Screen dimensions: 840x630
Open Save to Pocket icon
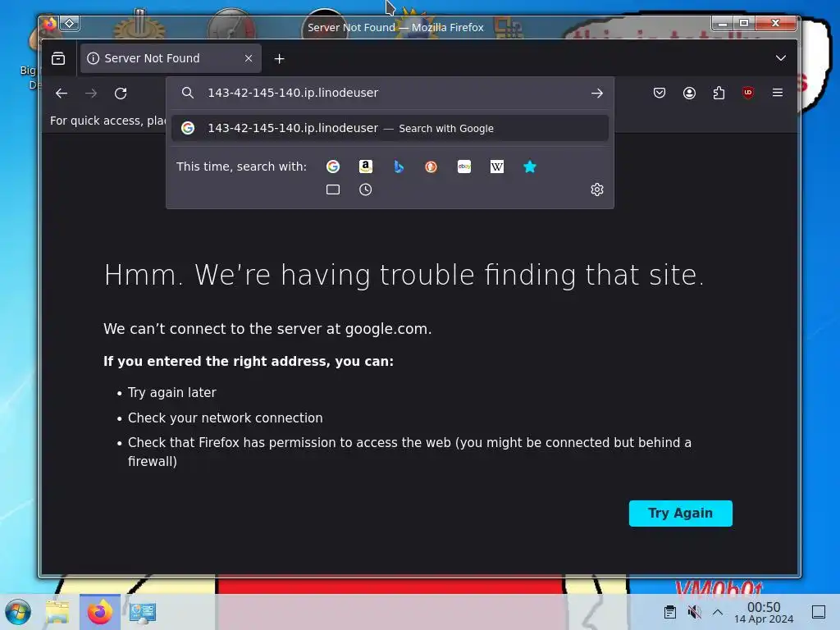click(660, 93)
